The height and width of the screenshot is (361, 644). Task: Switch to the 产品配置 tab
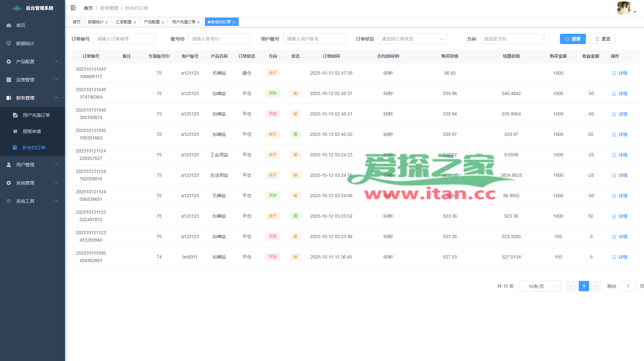tap(152, 22)
